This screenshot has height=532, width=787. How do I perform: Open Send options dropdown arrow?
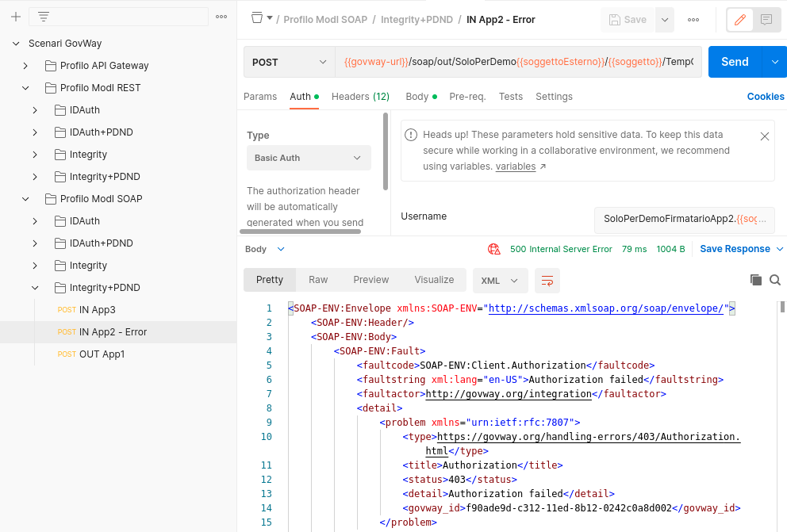(x=774, y=62)
